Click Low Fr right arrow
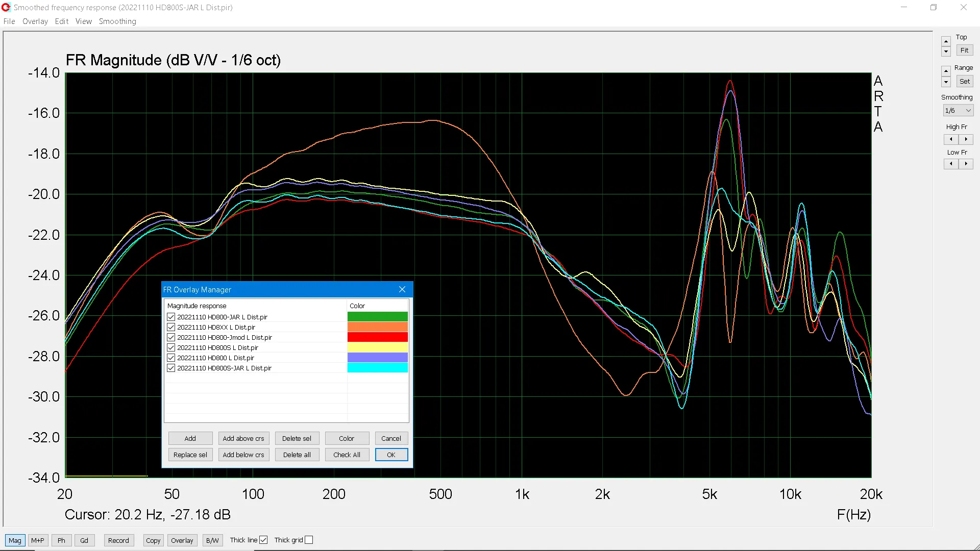This screenshot has width=980, height=551. click(x=966, y=164)
